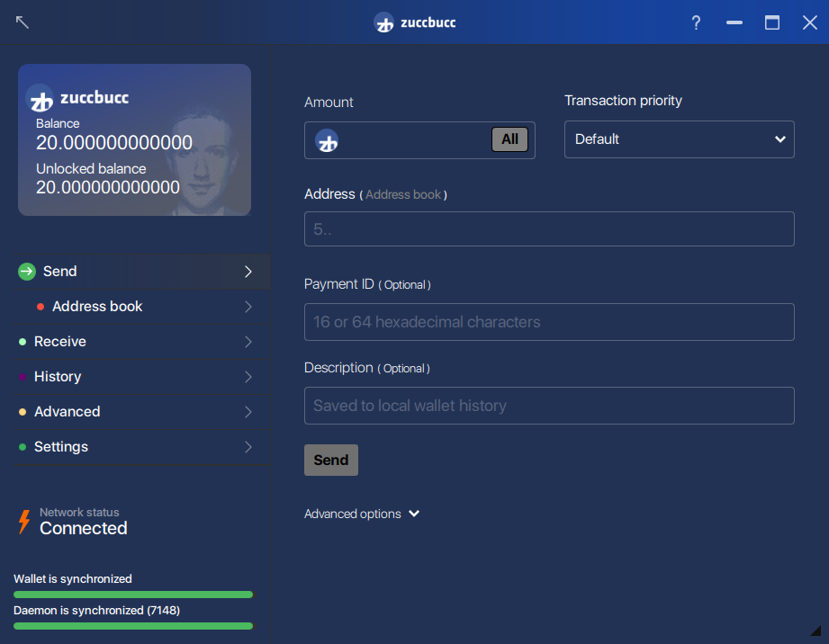
Task: Open help via the question mark icon
Action: point(696,22)
